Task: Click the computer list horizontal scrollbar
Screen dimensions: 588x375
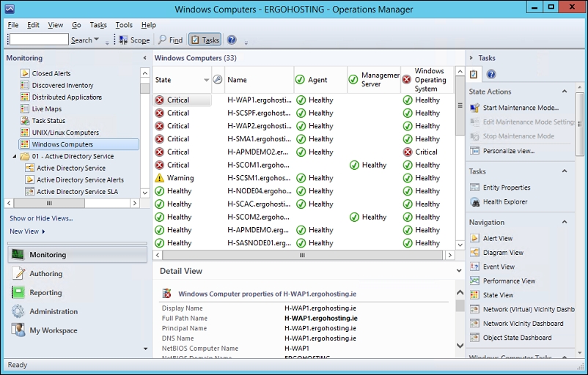Action: [302, 255]
